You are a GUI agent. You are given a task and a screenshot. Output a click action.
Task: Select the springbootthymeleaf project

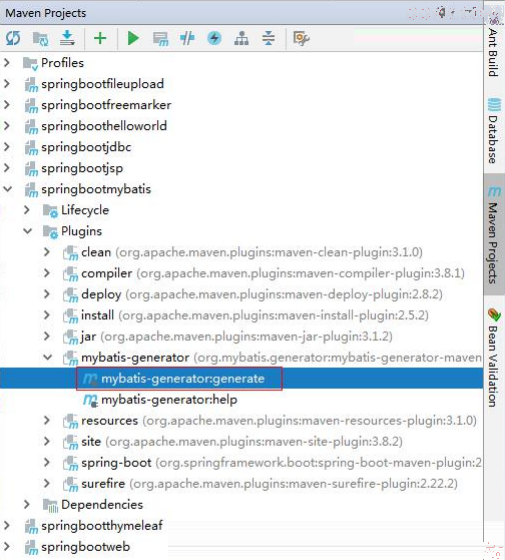coord(102,525)
